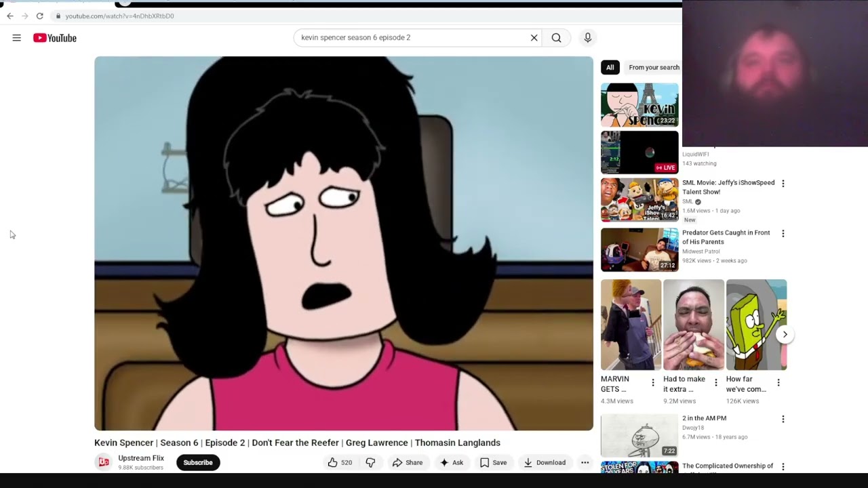Open options for '2 in the AM PM'

pyautogui.click(x=783, y=420)
